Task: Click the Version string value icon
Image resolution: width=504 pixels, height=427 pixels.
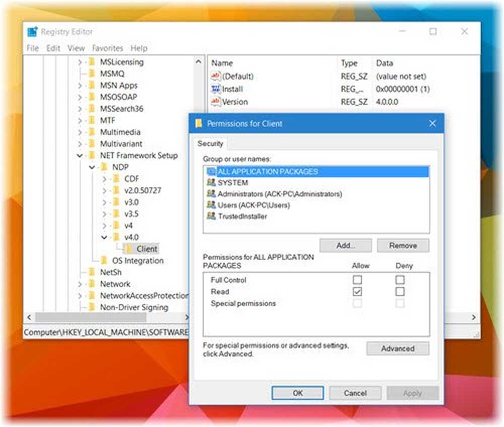Action: point(215,101)
